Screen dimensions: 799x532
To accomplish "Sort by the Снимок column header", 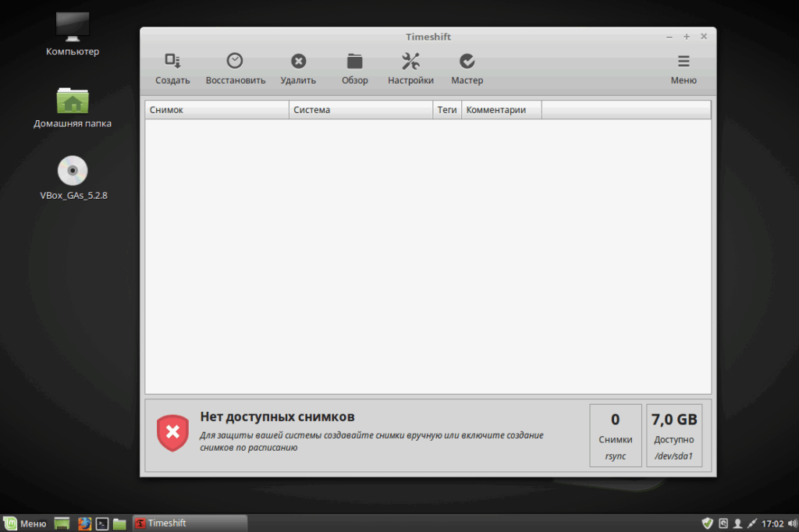I will [217, 109].
